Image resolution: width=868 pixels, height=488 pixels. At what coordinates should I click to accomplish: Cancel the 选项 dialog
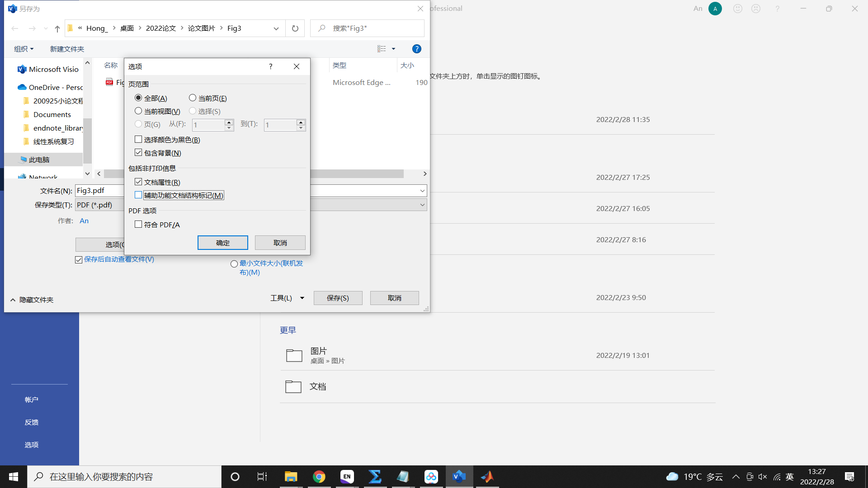click(x=280, y=243)
